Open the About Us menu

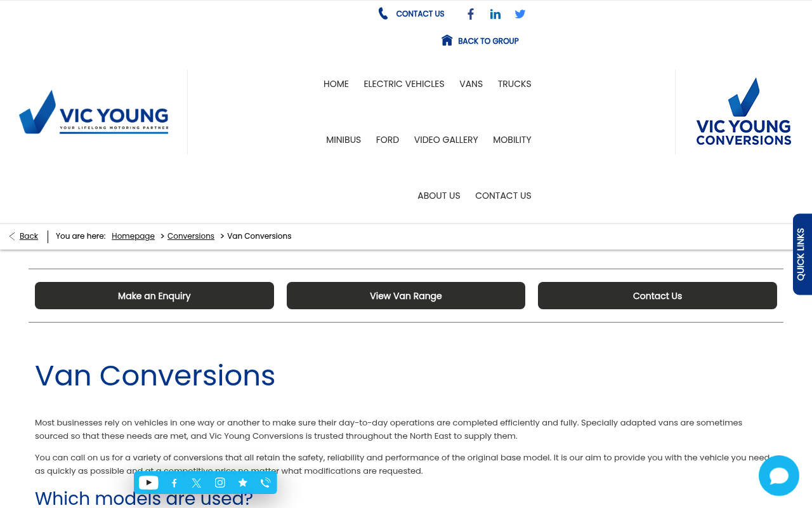point(439,196)
